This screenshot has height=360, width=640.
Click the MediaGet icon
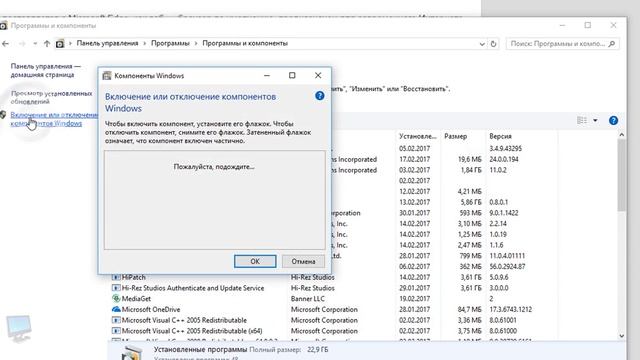coord(116,299)
